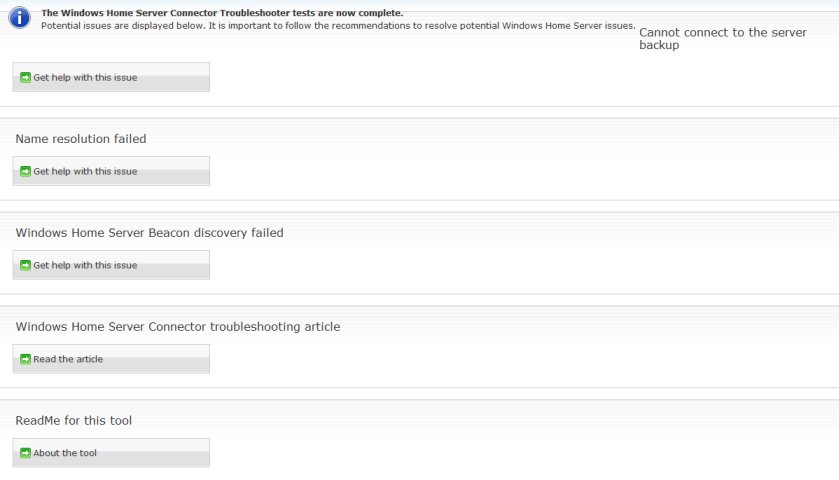839x480 pixels.
Task: Open the Read the article button
Action: pyautogui.click(x=111, y=359)
